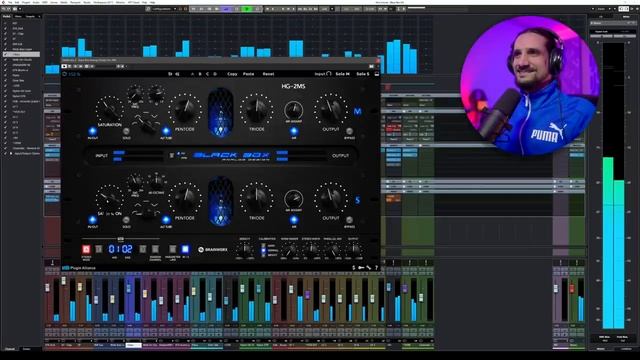Select plugin settings bank A
Viewport: 640px width, 360px height.
192,74
